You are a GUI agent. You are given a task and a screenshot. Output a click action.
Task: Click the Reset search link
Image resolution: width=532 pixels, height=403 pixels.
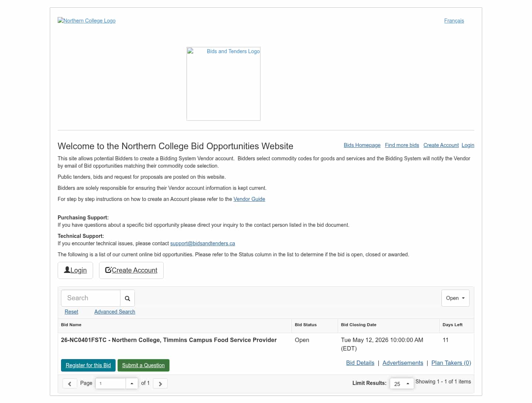[71, 312]
